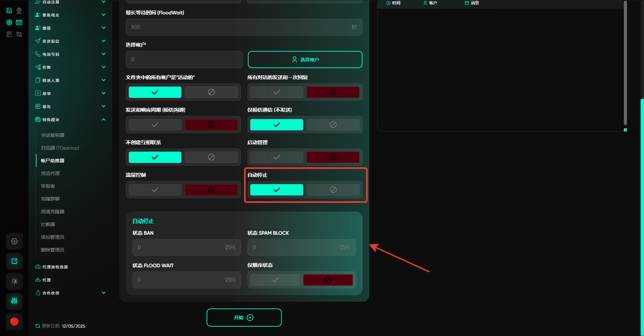644x336 pixels.
Task: Click the gear settings icon in left rail
Action: click(x=14, y=241)
